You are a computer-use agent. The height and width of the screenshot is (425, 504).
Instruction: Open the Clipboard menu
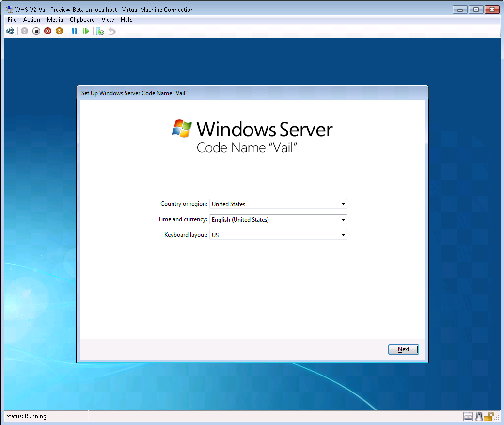[x=82, y=20]
